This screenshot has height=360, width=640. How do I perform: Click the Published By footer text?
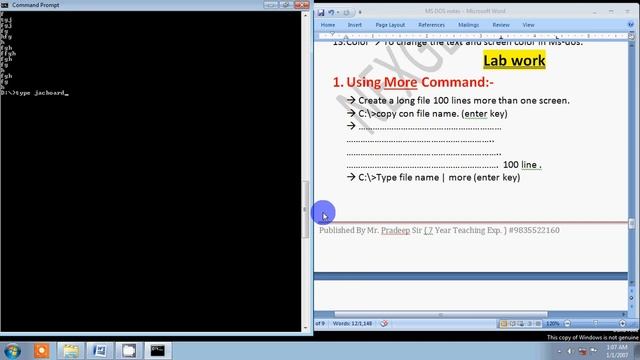439,230
